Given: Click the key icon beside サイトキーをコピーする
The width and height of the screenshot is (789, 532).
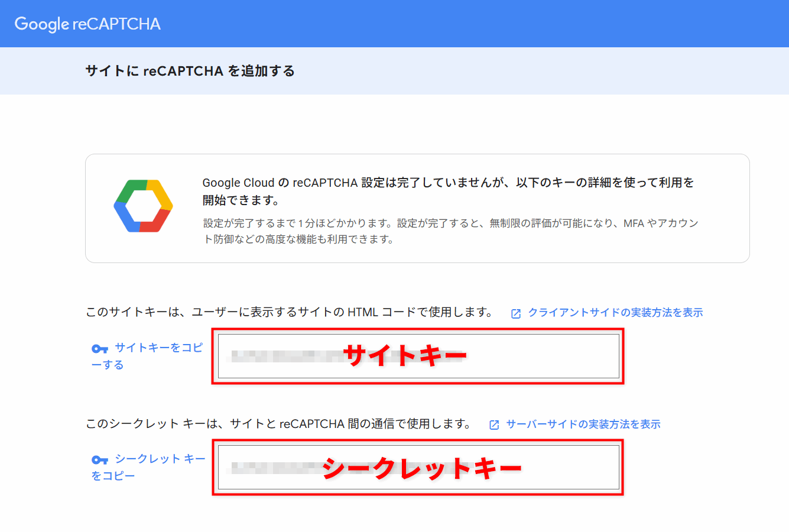Looking at the screenshot, I should [100, 349].
